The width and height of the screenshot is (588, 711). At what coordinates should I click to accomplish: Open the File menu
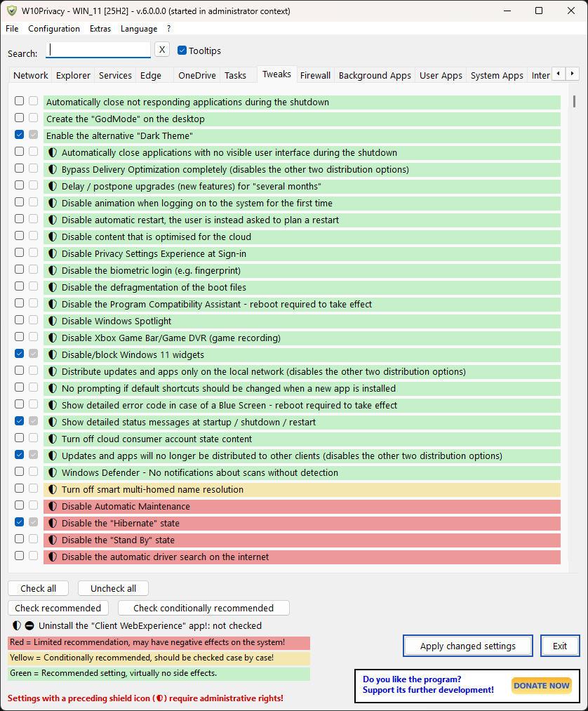12,29
